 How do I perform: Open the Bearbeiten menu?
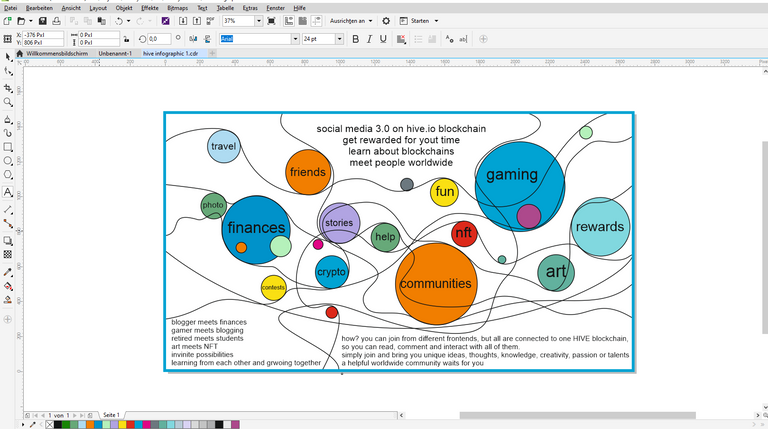39,8
